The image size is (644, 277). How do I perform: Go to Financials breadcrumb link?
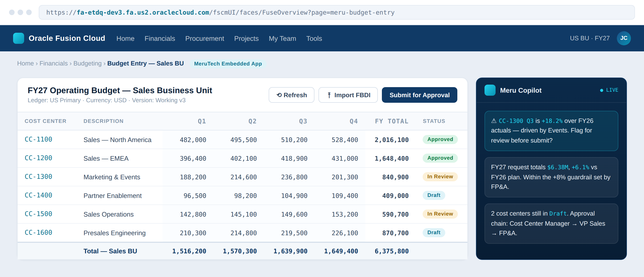tap(54, 63)
